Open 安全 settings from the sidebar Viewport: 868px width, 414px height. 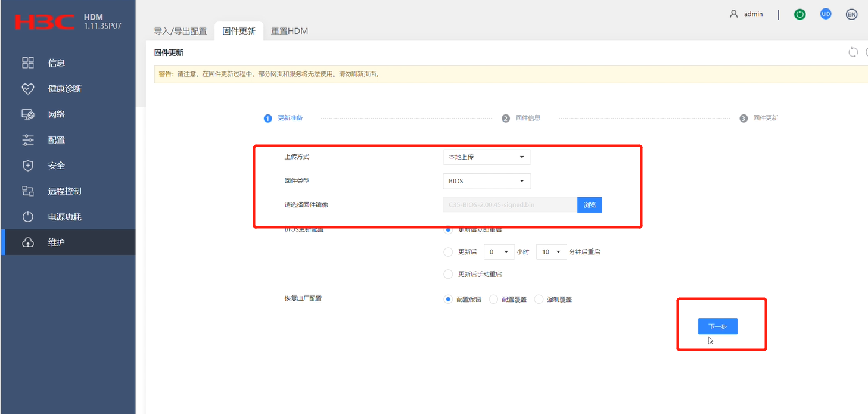(56, 165)
